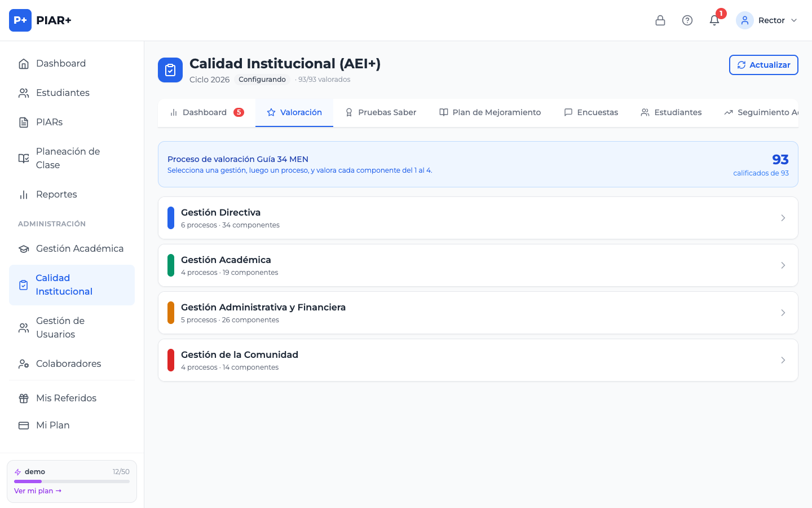Open the help question mark icon
The height and width of the screenshot is (508, 812).
click(687, 20)
